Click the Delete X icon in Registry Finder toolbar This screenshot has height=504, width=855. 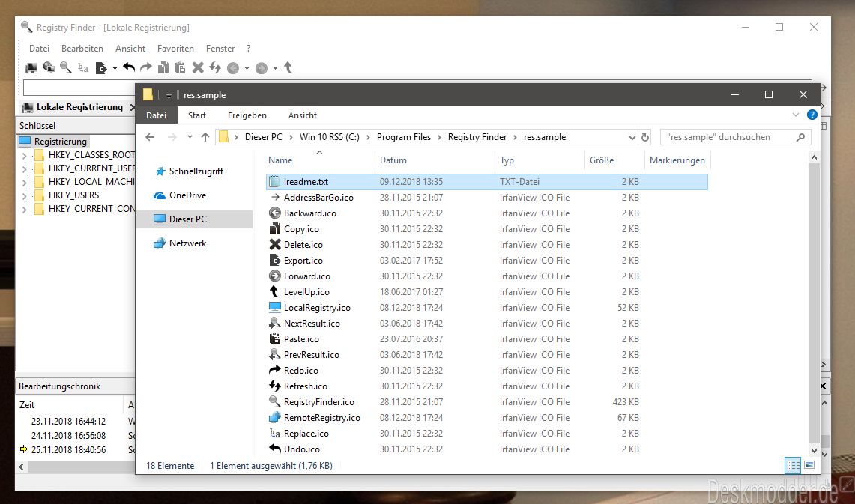(x=198, y=67)
